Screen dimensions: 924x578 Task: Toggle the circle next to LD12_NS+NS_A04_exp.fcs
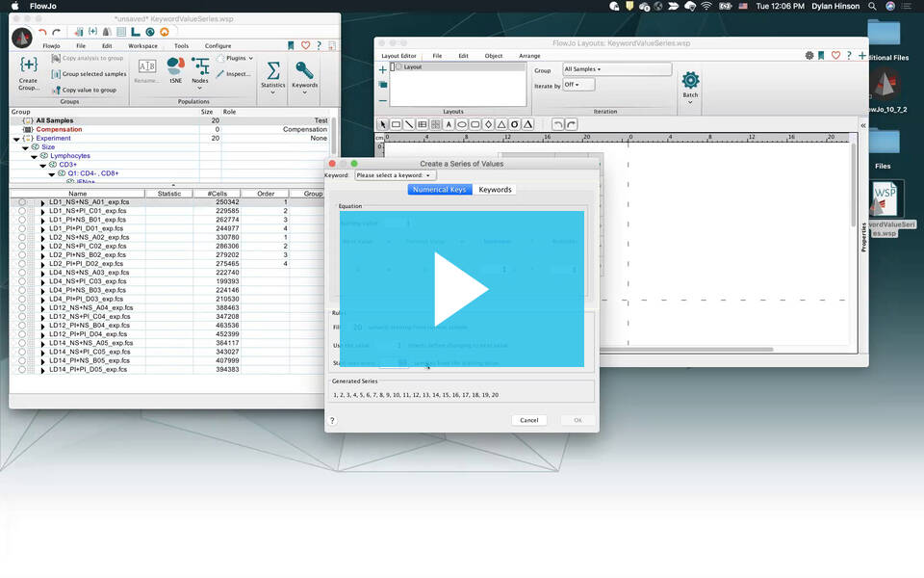click(22, 308)
